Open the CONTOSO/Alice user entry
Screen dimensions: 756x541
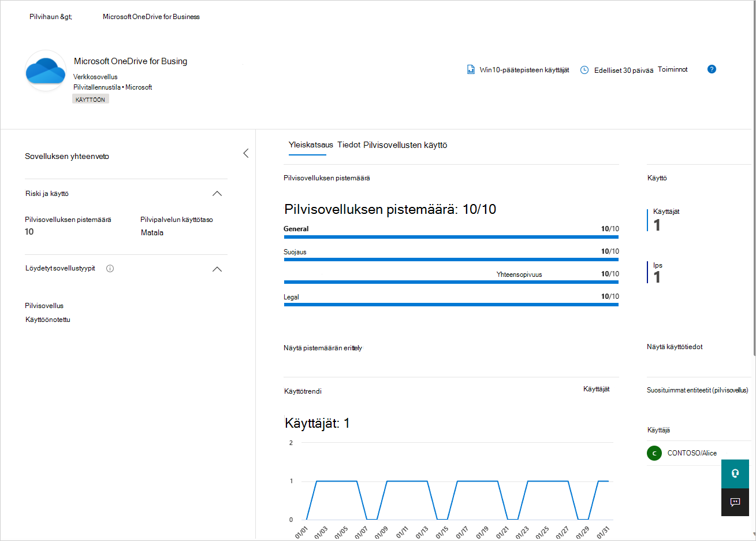[x=692, y=453]
